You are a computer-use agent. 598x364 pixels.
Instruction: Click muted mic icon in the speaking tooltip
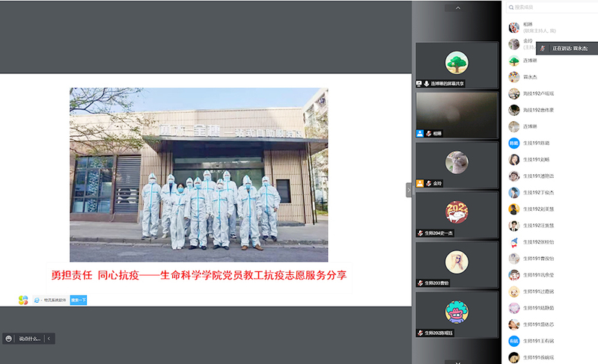(x=543, y=49)
